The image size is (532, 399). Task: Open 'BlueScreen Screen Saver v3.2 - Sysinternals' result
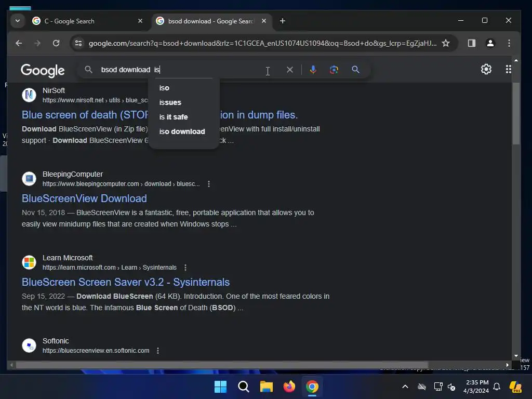click(126, 282)
